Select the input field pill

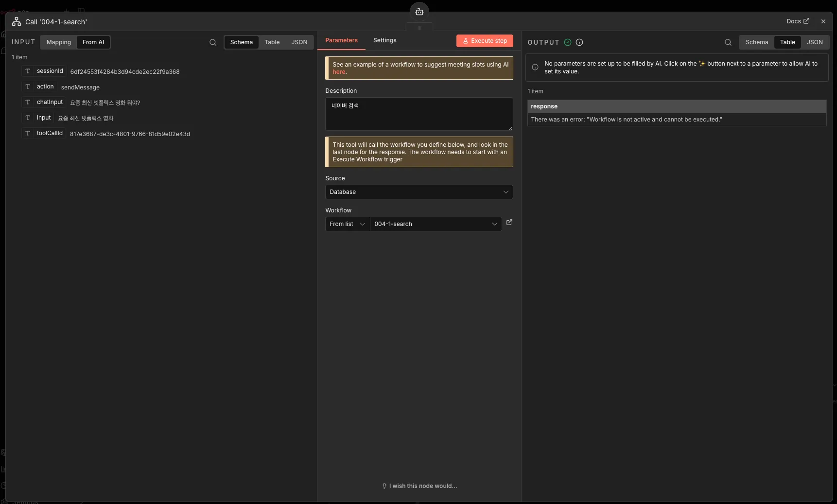[x=38, y=118]
